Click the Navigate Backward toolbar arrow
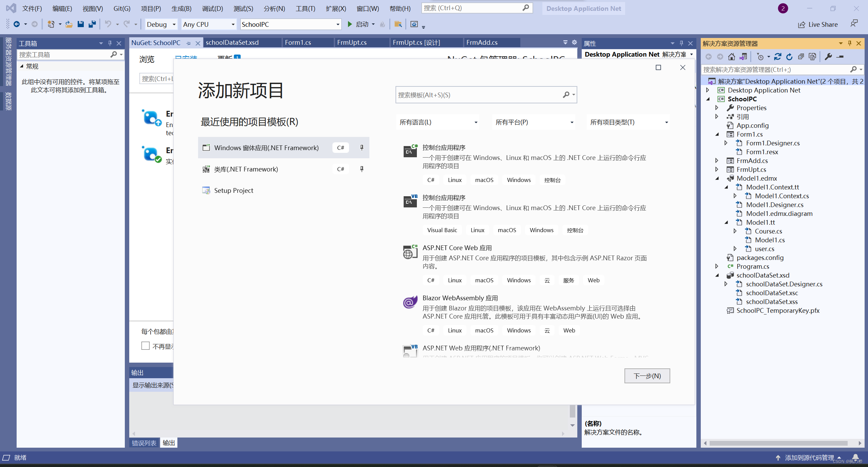868x467 pixels. pos(16,24)
